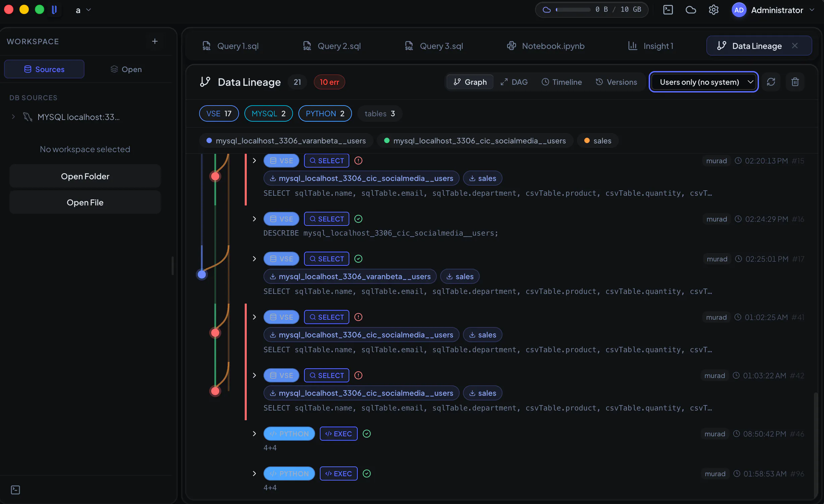Toggle the PYTHON 2 filter chip
This screenshot has height=504, width=824.
tap(325, 114)
